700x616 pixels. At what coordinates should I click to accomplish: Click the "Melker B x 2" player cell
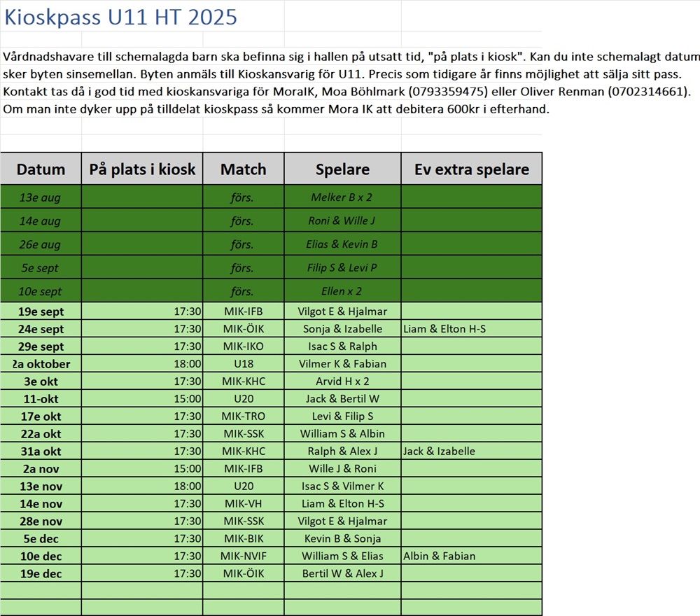pyautogui.click(x=342, y=197)
